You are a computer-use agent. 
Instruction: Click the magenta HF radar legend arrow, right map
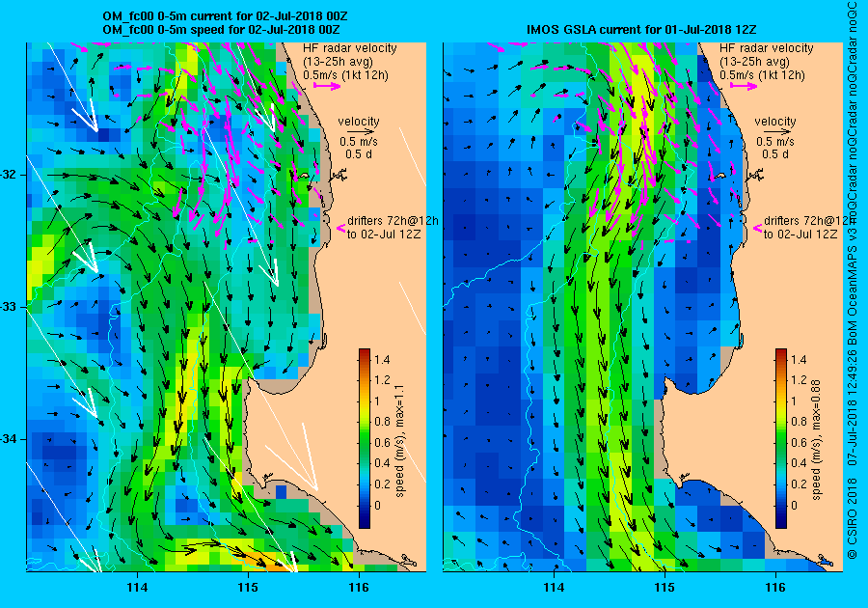[744, 86]
